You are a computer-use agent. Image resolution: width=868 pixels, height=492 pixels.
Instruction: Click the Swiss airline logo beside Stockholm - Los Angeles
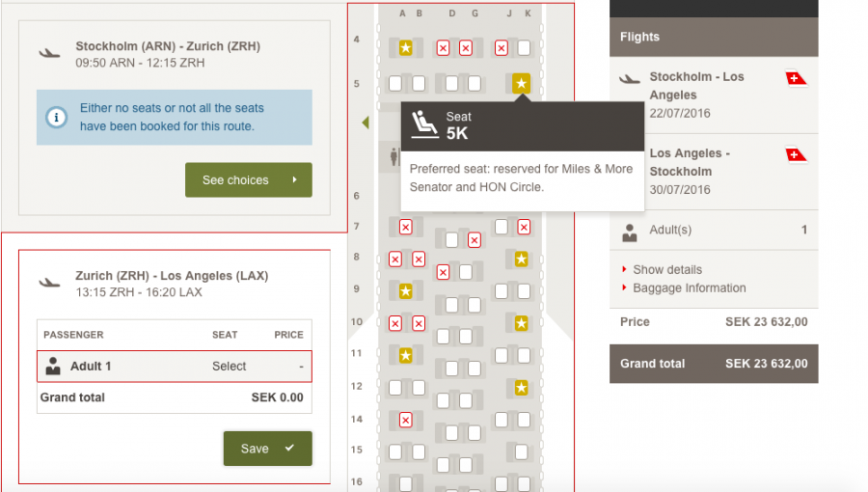796,78
